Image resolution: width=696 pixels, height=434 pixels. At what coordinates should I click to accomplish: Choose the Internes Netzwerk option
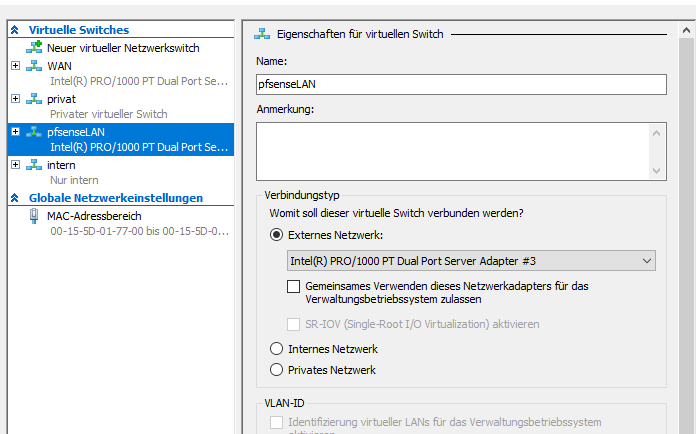click(x=277, y=349)
